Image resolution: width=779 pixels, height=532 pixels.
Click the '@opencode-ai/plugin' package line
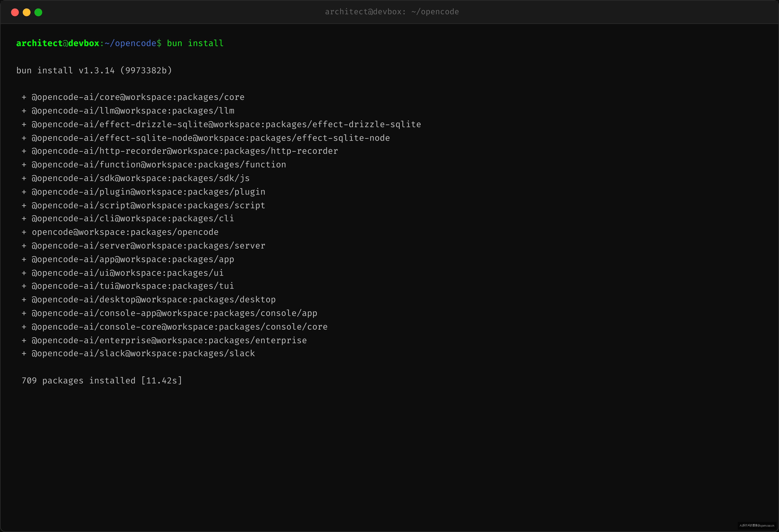[x=143, y=192]
